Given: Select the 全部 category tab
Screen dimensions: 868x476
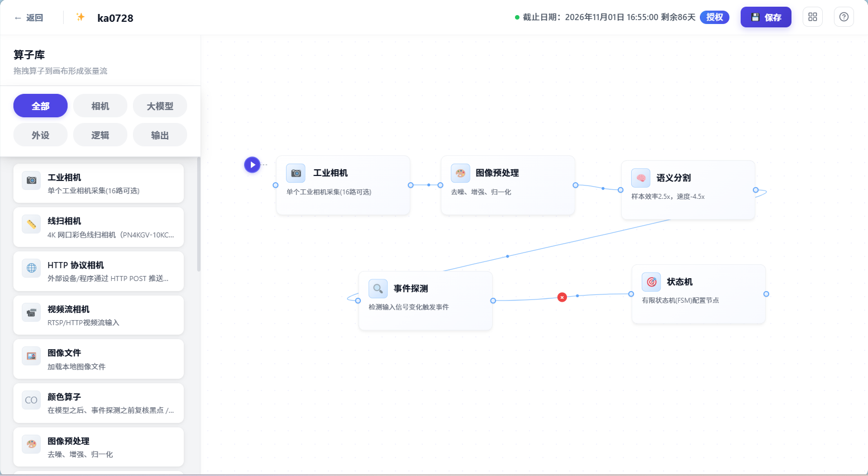Looking at the screenshot, I should [40, 106].
